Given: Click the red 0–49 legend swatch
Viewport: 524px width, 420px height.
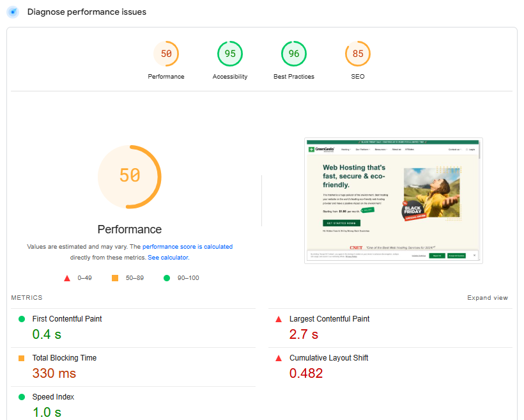Looking at the screenshot, I should [x=68, y=277].
